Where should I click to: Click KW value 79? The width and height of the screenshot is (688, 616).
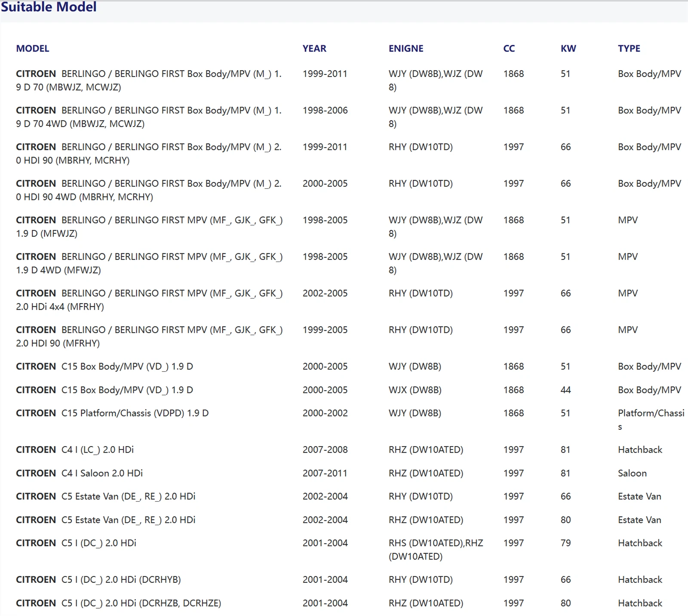pyautogui.click(x=565, y=543)
